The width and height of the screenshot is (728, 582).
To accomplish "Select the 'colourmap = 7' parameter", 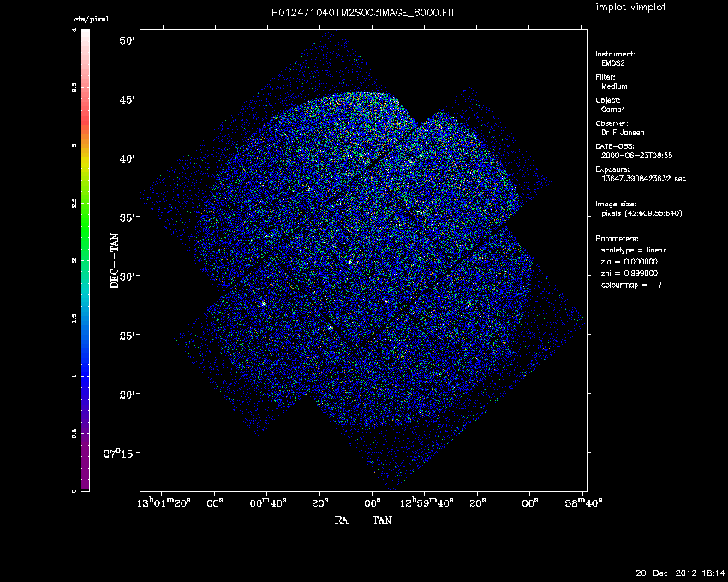I will click(632, 284).
